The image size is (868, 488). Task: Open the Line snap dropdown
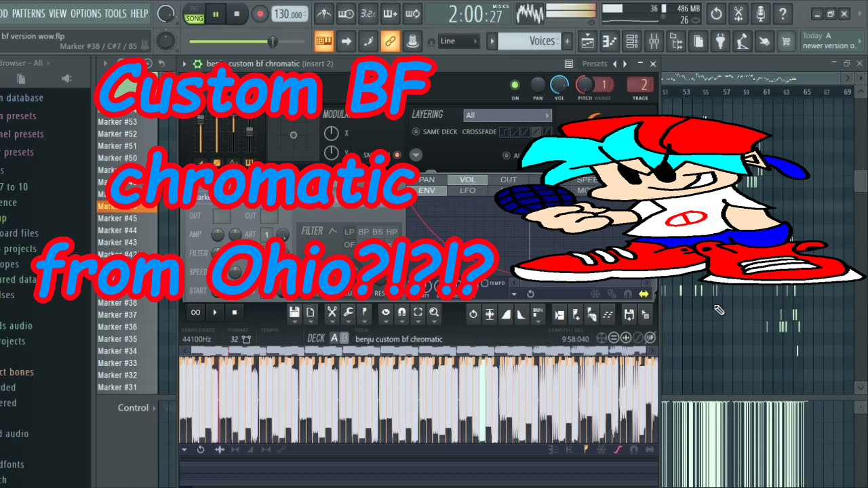458,41
